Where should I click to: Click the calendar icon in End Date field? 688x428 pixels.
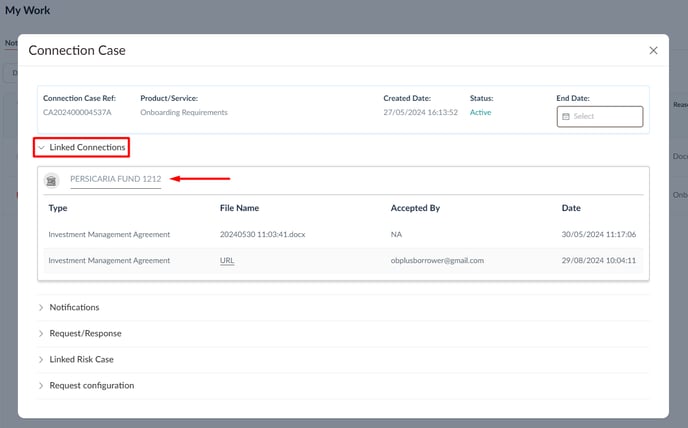pyautogui.click(x=566, y=116)
